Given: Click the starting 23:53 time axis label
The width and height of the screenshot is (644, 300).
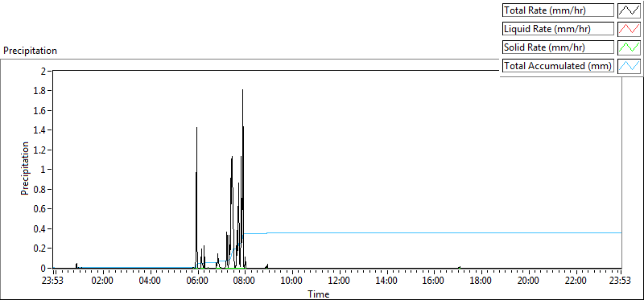Looking at the screenshot, I should click(53, 282).
